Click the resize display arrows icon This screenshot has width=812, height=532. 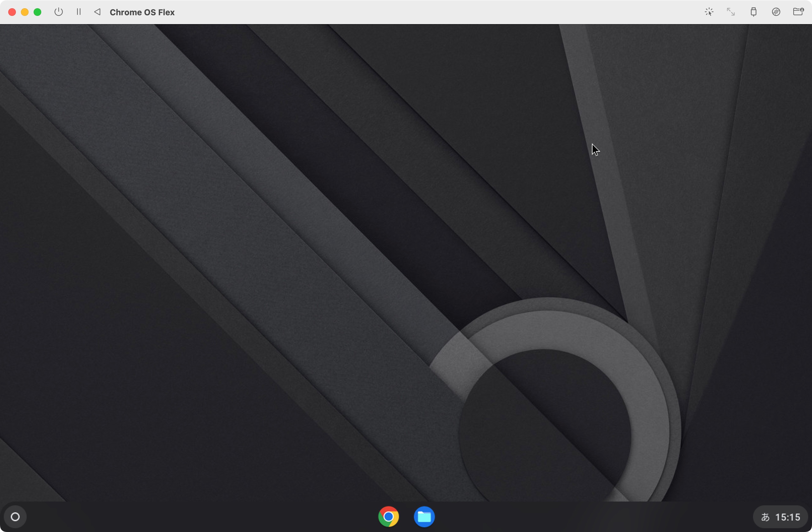click(x=730, y=12)
